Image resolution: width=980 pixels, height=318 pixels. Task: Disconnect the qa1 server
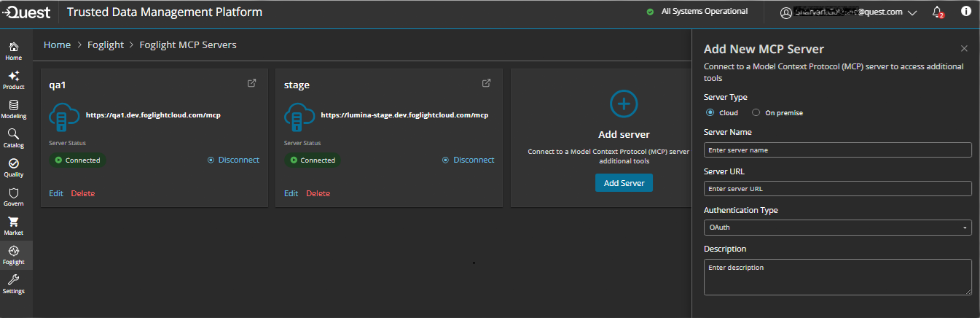[x=233, y=160]
